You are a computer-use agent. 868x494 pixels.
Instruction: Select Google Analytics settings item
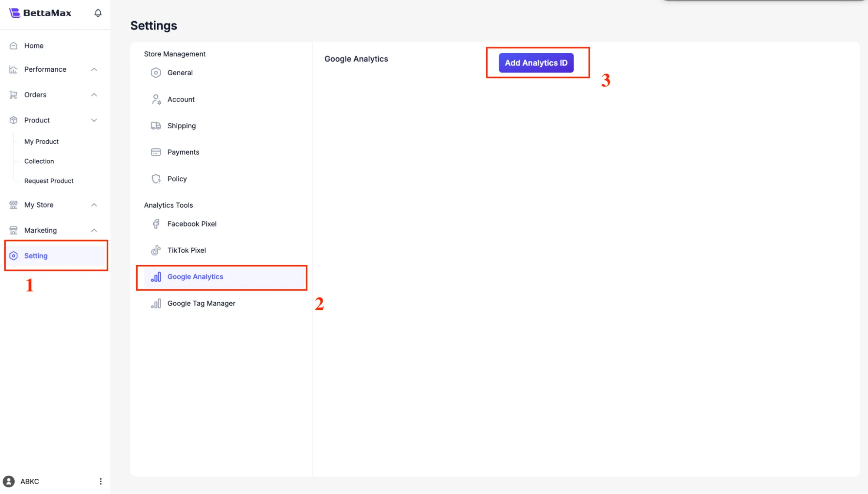coord(195,277)
